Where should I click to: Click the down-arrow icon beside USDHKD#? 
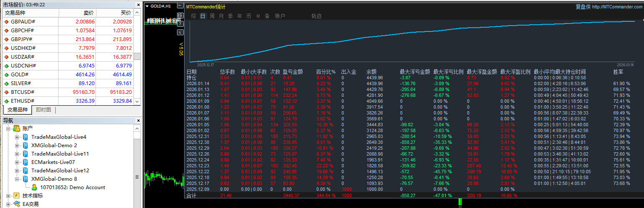pos(7,48)
